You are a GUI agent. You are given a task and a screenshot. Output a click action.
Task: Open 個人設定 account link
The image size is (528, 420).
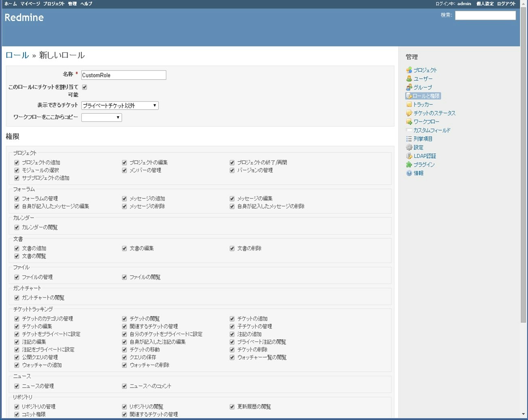click(485, 4)
